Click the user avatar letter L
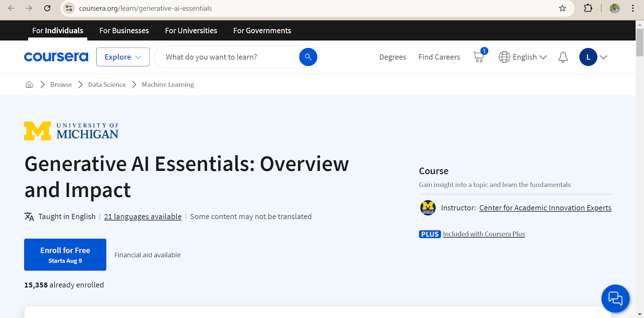Screen dimensions: 644x318 [x=588, y=57]
